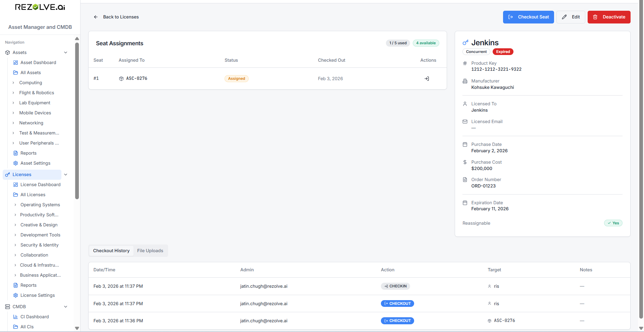Open License Dashboard in the sidebar
Viewport: 644px width, 332px height.
pos(40,185)
